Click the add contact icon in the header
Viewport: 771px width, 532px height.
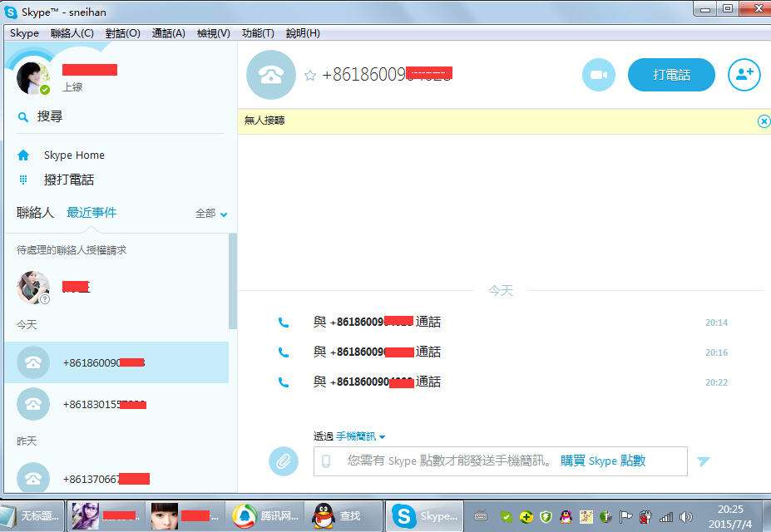pos(744,75)
